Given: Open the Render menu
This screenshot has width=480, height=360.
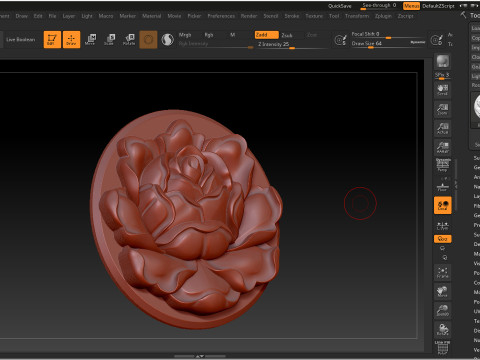Looking at the screenshot, I should 249,16.
